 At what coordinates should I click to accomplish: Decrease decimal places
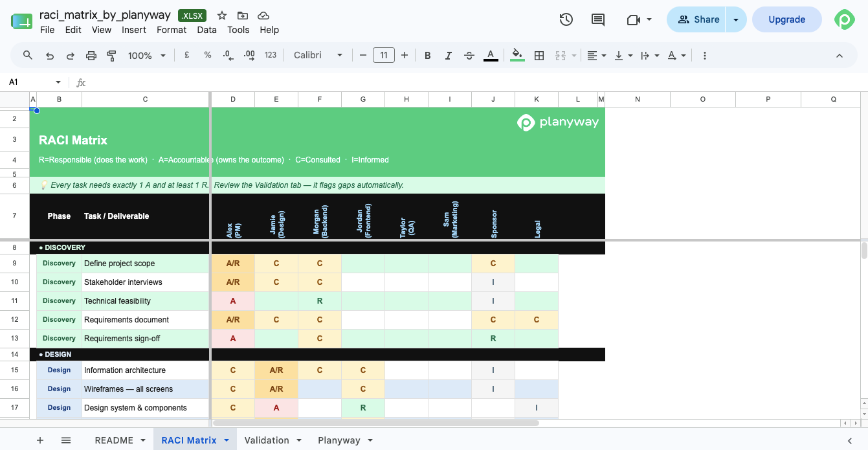[x=228, y=56]
